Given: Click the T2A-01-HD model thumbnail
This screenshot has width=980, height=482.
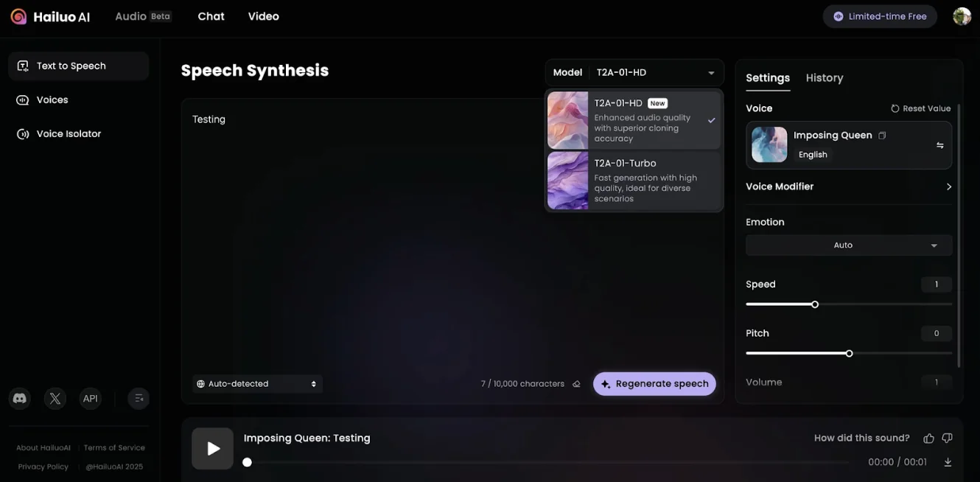Looking at the screenshot, I should pyautogui.click(x=567, y=120).
